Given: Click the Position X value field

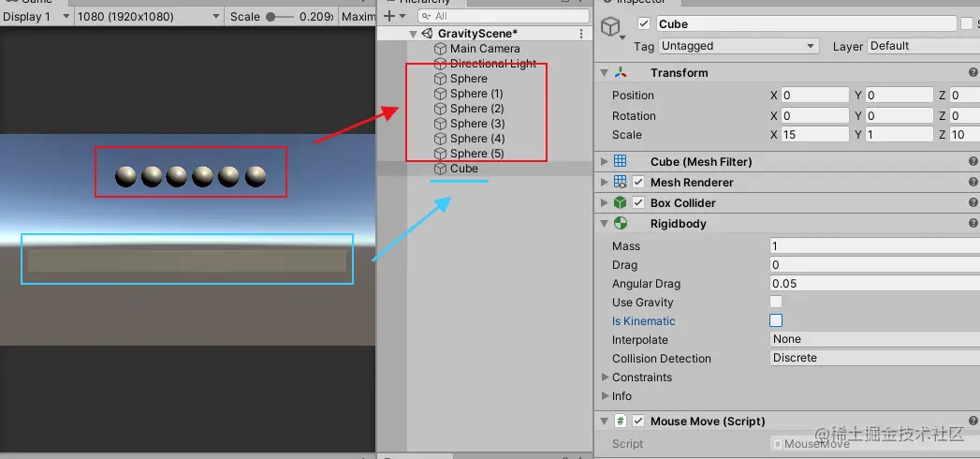Looking at the screenshot, I should (814, 95).
